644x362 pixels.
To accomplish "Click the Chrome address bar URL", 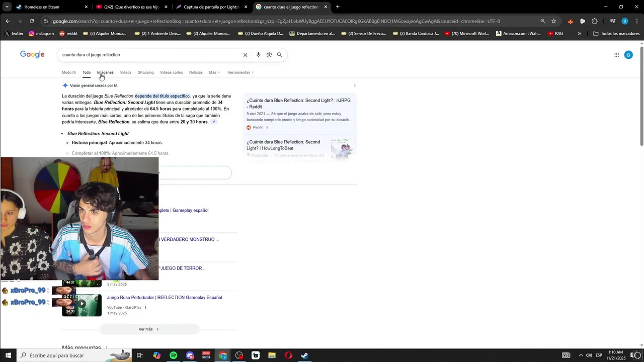I will [x=276, y=21].
